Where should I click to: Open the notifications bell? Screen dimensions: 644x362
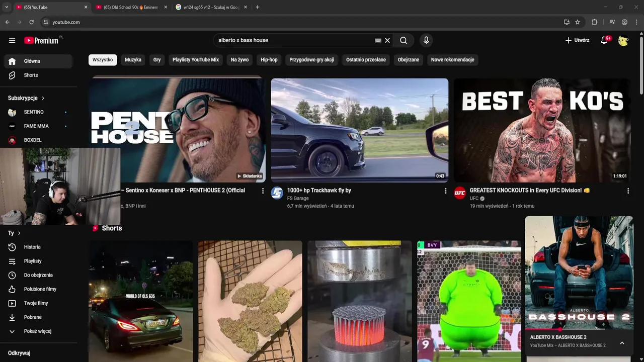[604, 40]
